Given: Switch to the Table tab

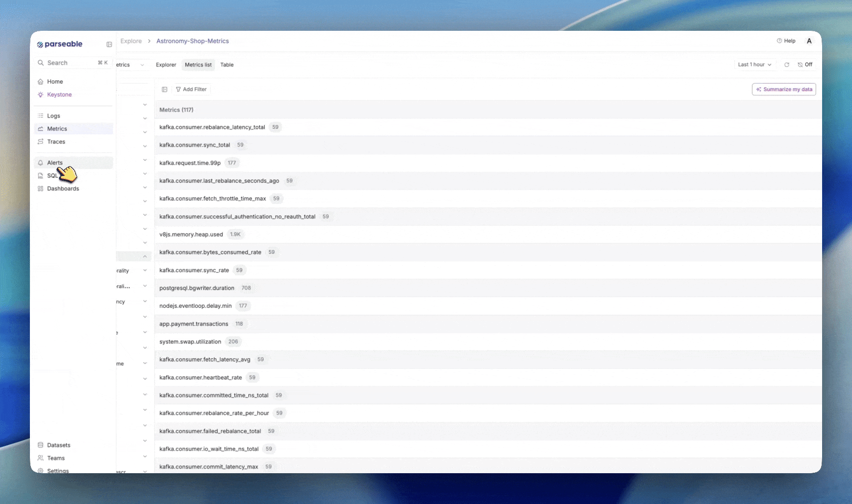Looking at the screenshot, I should (x=227, y=65).
